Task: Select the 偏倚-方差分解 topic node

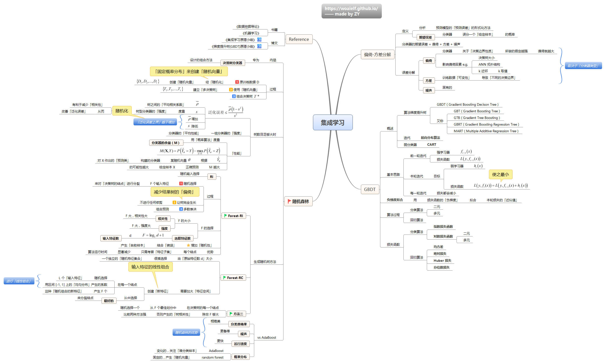Action: (x=377, y=55)
